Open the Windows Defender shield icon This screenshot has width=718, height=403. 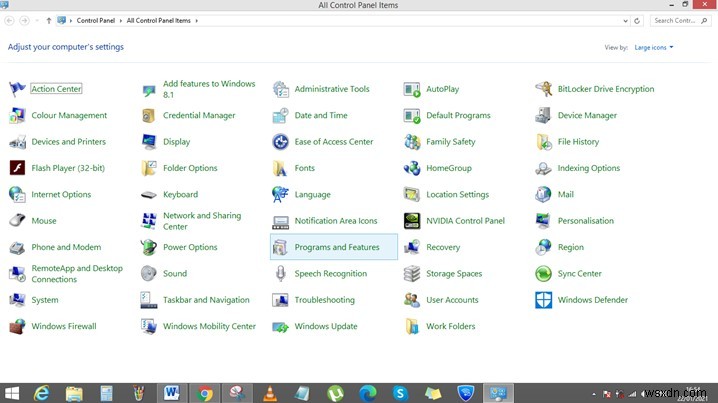[x=544, y=300]
